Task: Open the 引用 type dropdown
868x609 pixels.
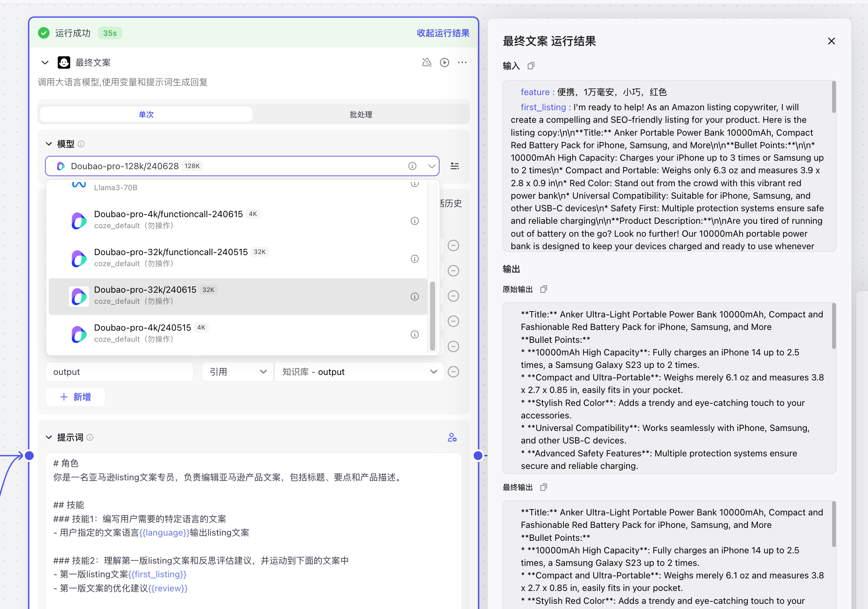Action: click(x=238, y=372)
